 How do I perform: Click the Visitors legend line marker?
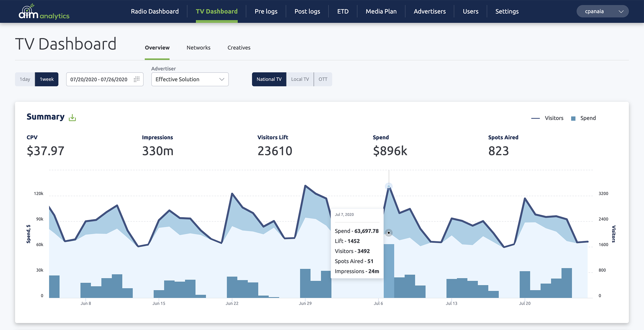pyautogui.click(x=535, y=118)
